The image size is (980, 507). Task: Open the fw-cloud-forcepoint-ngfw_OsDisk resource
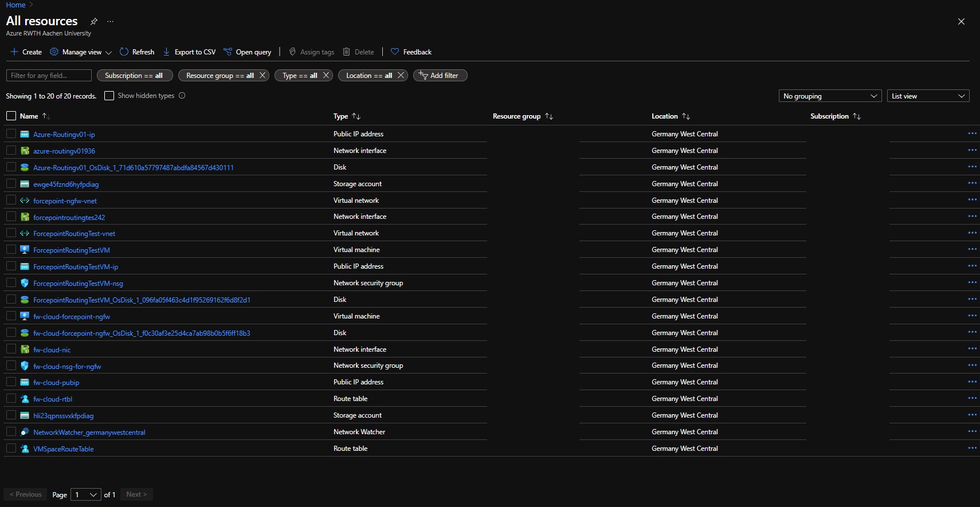pos(142,333)
